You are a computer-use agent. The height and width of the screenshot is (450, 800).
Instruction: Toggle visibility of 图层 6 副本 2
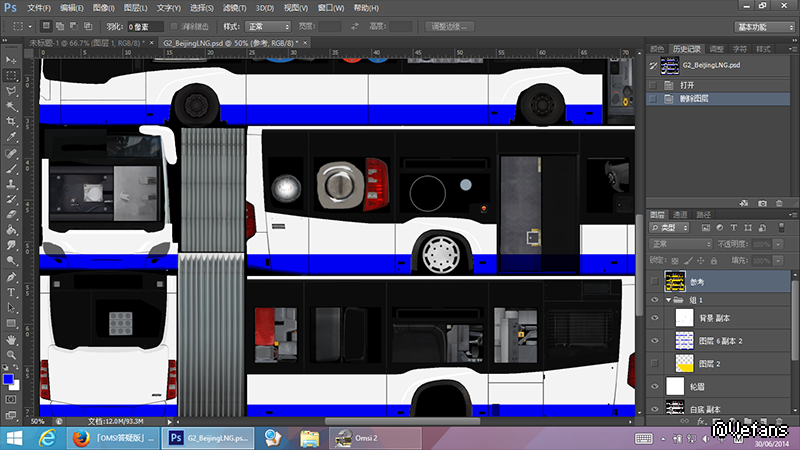coord(655,341)
